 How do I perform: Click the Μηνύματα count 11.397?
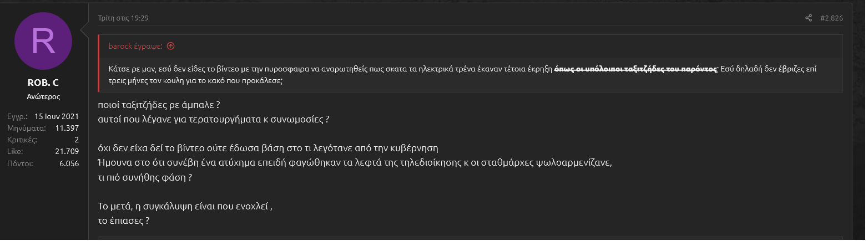(x=67, y=128)
